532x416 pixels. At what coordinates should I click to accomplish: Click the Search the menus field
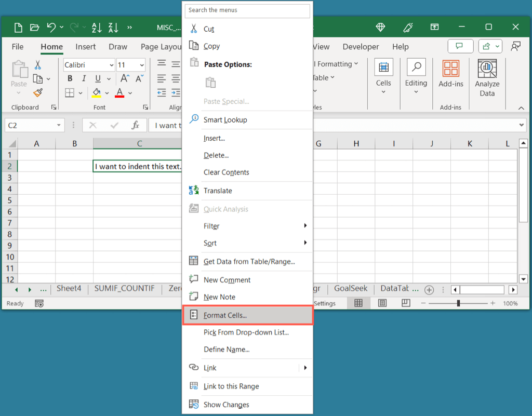248,10
